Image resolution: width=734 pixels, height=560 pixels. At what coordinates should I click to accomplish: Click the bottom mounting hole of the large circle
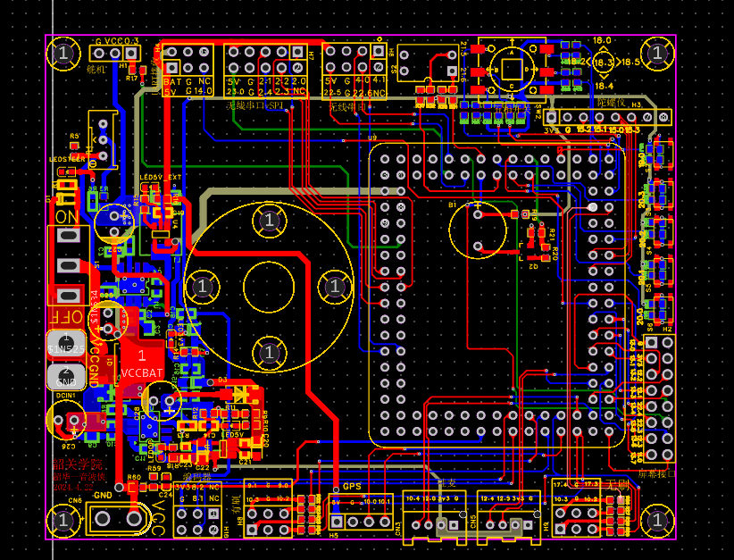[x=269, y=353]
